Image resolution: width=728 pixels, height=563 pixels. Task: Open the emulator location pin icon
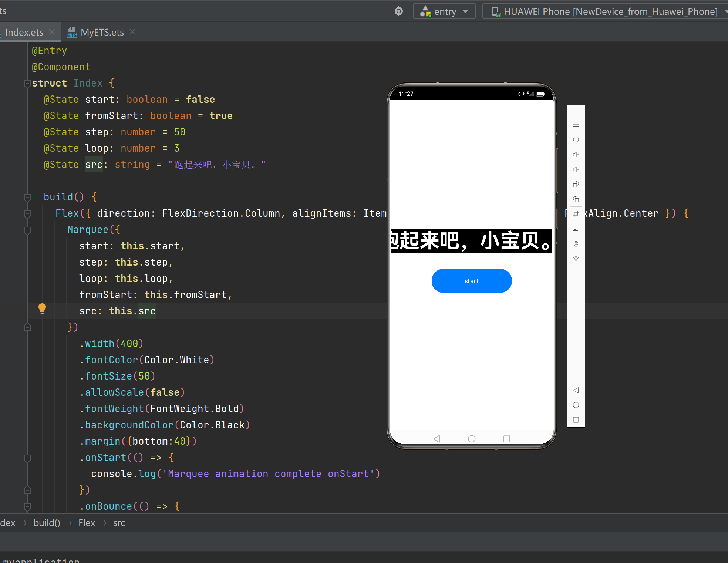point(576,244)
